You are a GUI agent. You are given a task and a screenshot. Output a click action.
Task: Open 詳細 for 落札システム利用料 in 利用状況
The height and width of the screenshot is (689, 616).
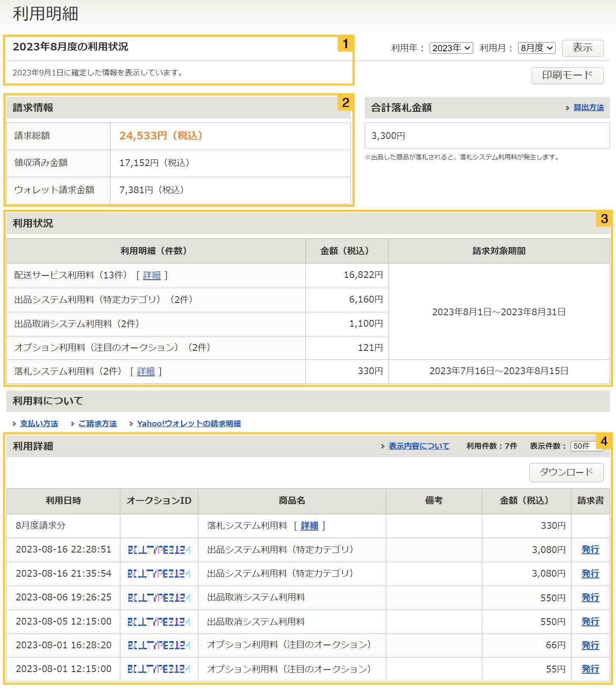[146, 371]
